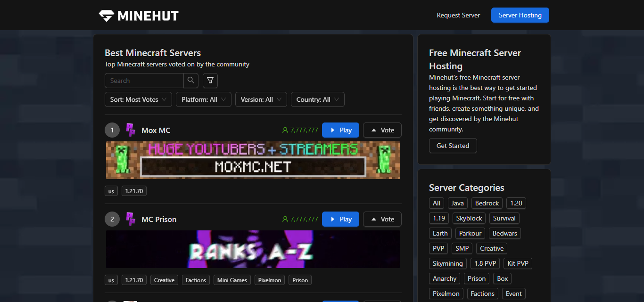Viewport: 644px width, 302px height.
Task: Click the 1.21.70 tag under Mox MC
Action: [x=134, y=191]
